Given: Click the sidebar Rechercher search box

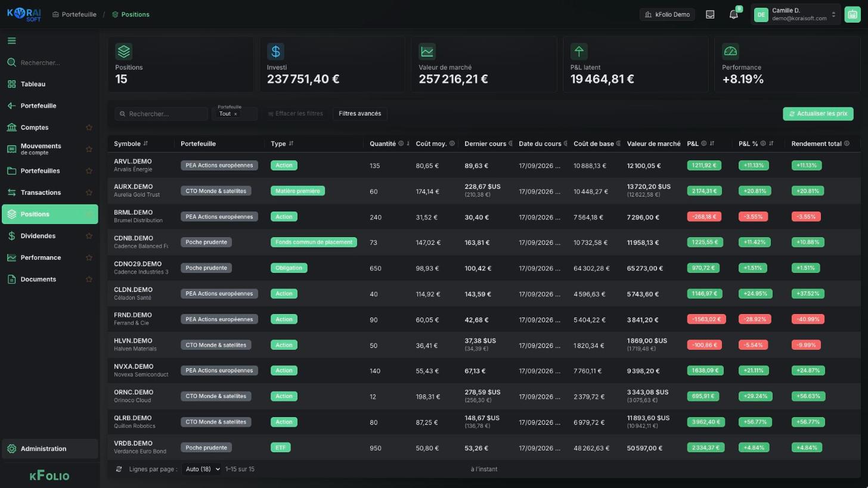Looking at the screenshot, I should point(49,63).
